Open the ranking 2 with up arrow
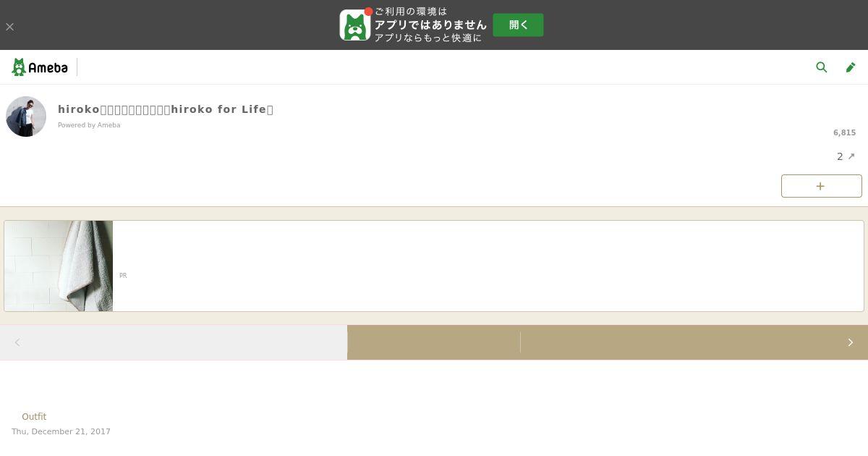The height and width of the screenshot is (456, 868). pos(846,156)
